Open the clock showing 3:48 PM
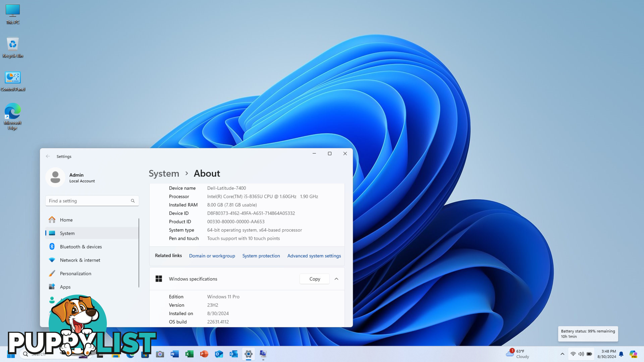This screenshot has height=362, width=644. tap(607, 354)
